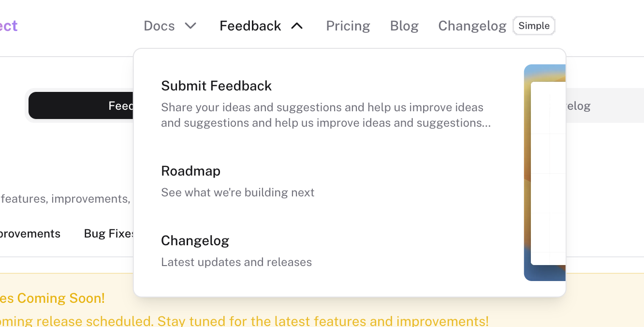
Task: Collapse the Feedback menu using its up chevron
Action: [x=297, y=26]
